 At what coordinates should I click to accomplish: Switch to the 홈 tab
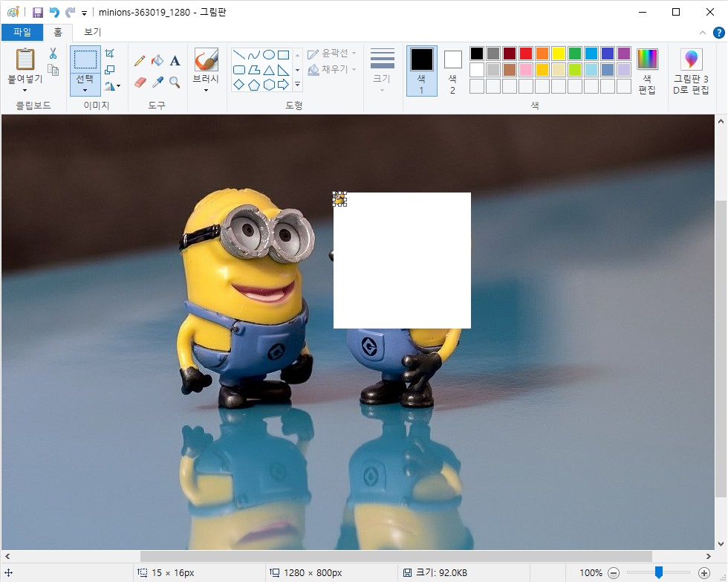58,32
